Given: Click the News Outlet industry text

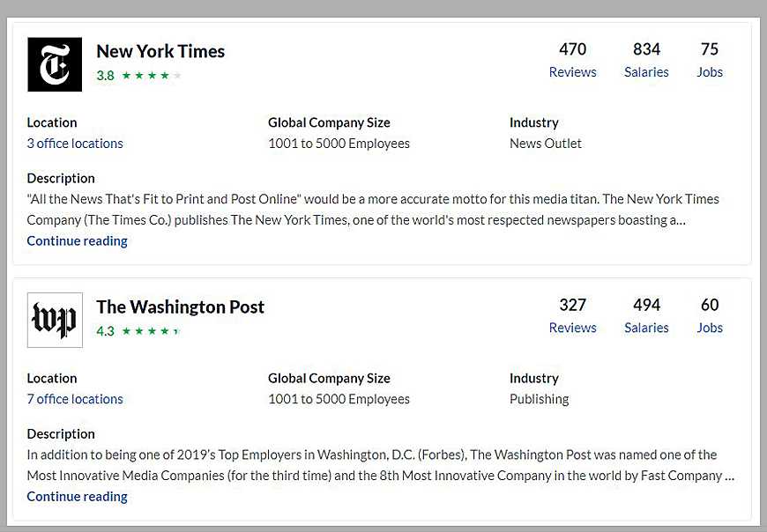Looking at the screenshot, I should coord(546,144).
